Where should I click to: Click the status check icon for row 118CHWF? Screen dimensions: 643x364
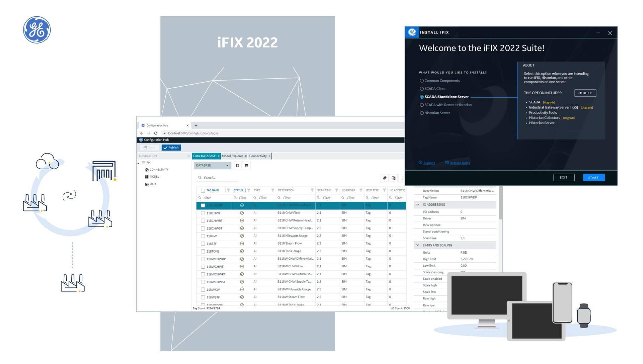pos(242,213)
